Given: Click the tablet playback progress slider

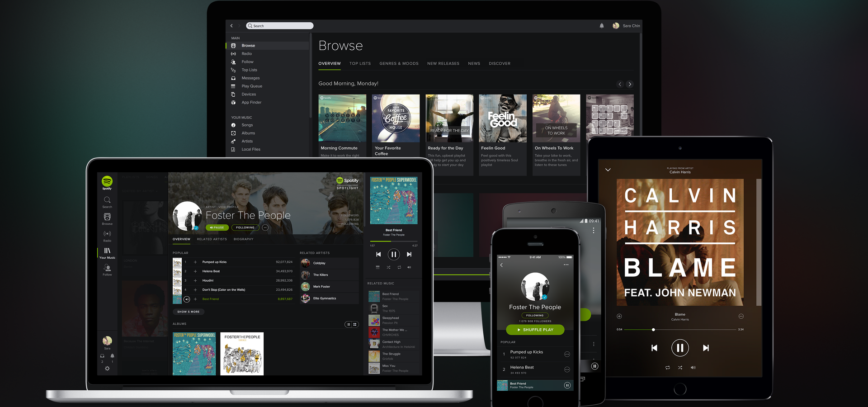Looking at the screenshot, I should [x=680, y=330].
